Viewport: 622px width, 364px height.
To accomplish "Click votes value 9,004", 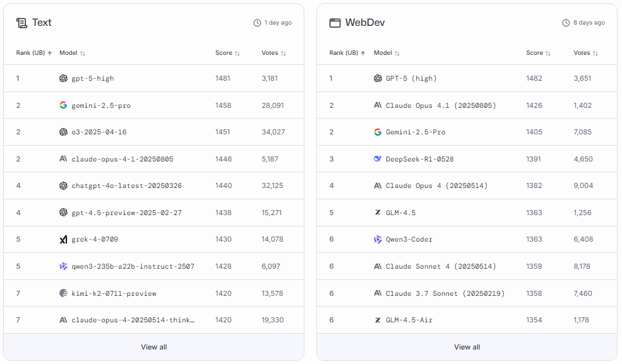I will 583,185.
